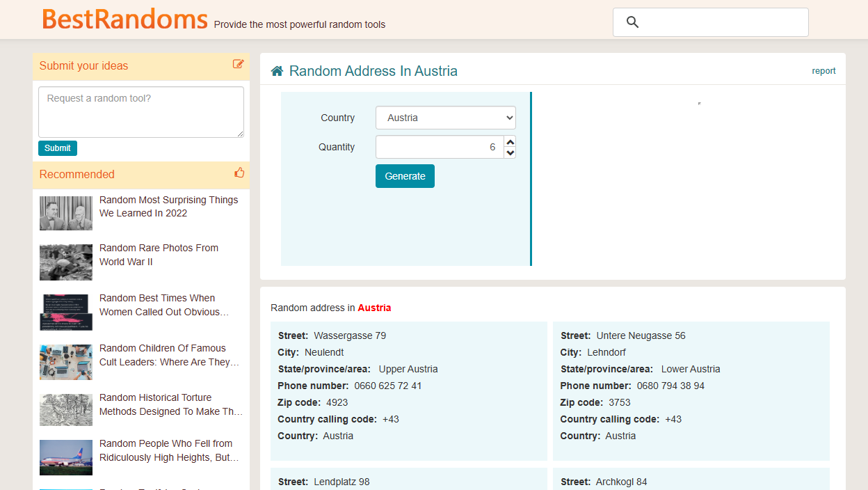868x490 pixels.
Task: Click inside the Quantity number field
Action: point(438,147)
